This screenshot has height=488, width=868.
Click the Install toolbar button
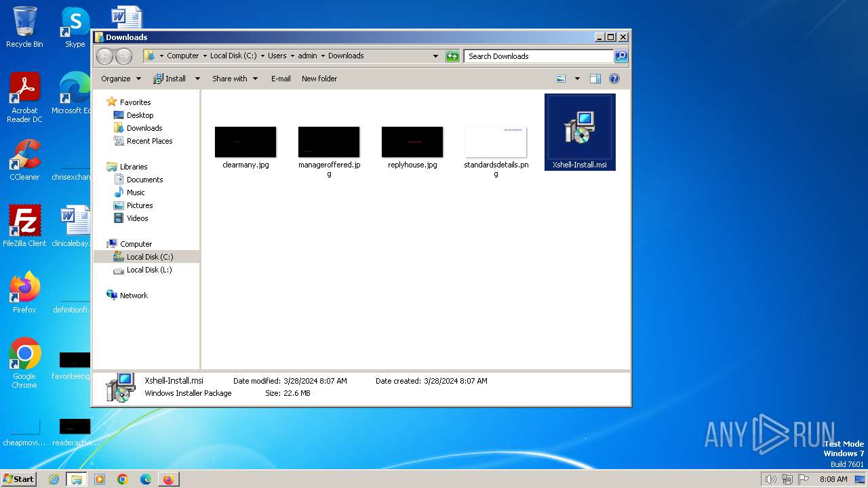[170, 79]
